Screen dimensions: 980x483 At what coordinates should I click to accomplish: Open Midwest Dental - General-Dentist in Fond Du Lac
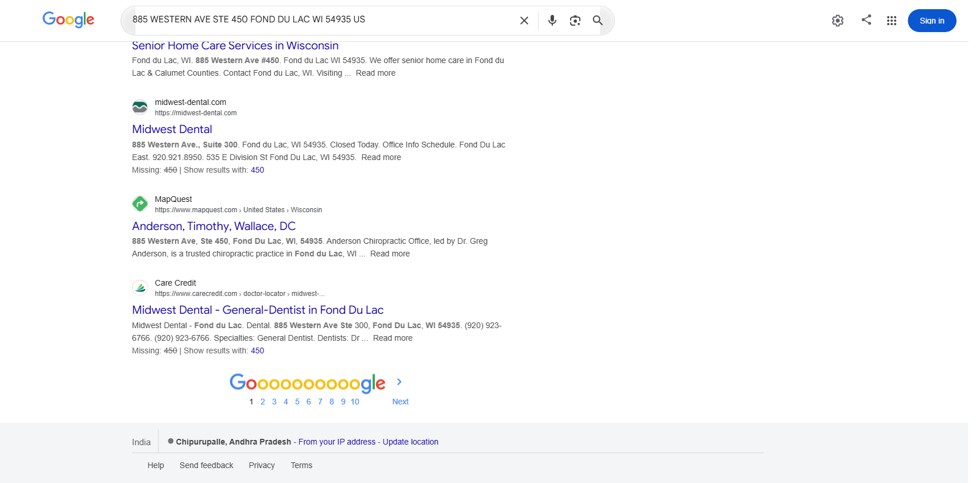[x=258, y=310]
